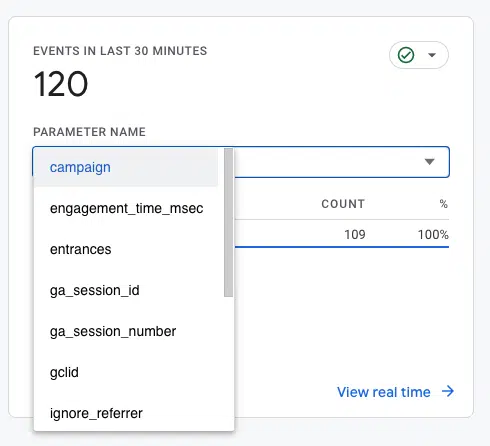Click the COUNT column header
The image size is (490, 446).
[343, 204]
